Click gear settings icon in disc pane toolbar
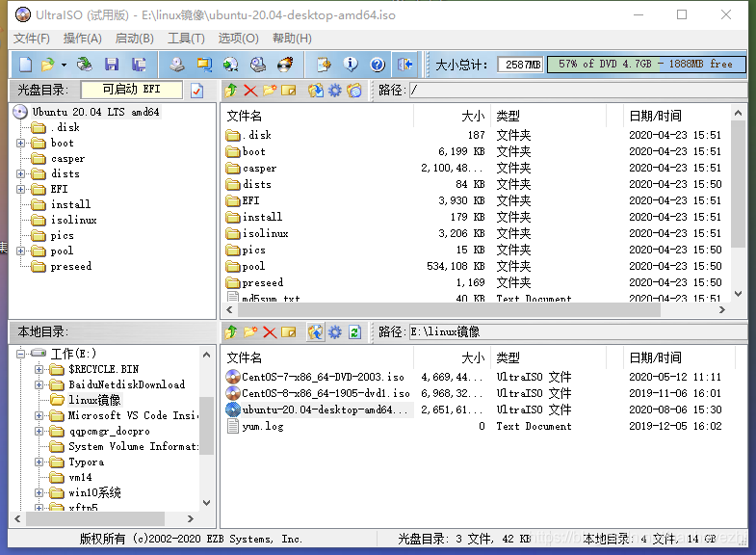Viewport: 756px width, 555px height. click(334, 91)
